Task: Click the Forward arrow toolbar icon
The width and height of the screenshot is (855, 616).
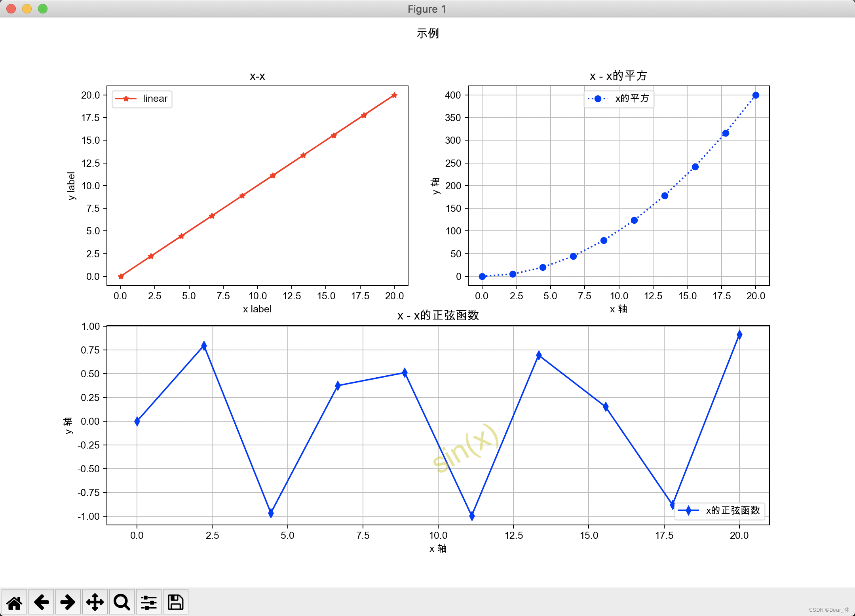Action: pyautogui.click(x=68, y=602)
